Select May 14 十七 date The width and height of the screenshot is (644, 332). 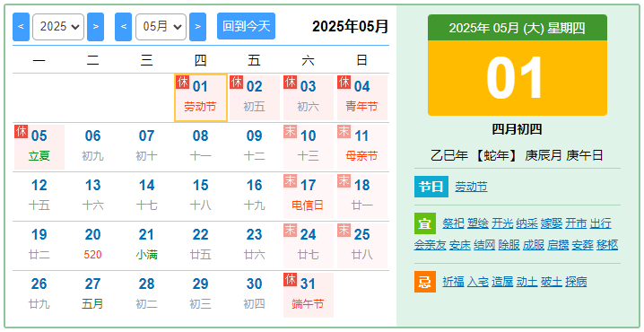pos(146,197)
